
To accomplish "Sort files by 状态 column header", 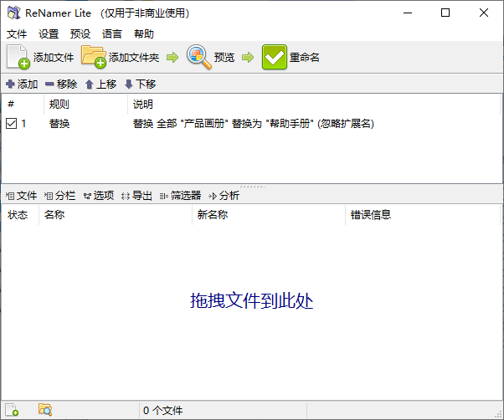I will [20, 215].
